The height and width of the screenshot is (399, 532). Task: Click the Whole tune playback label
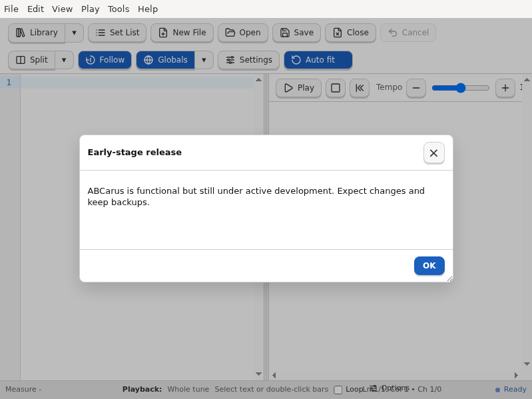point(188,389)
